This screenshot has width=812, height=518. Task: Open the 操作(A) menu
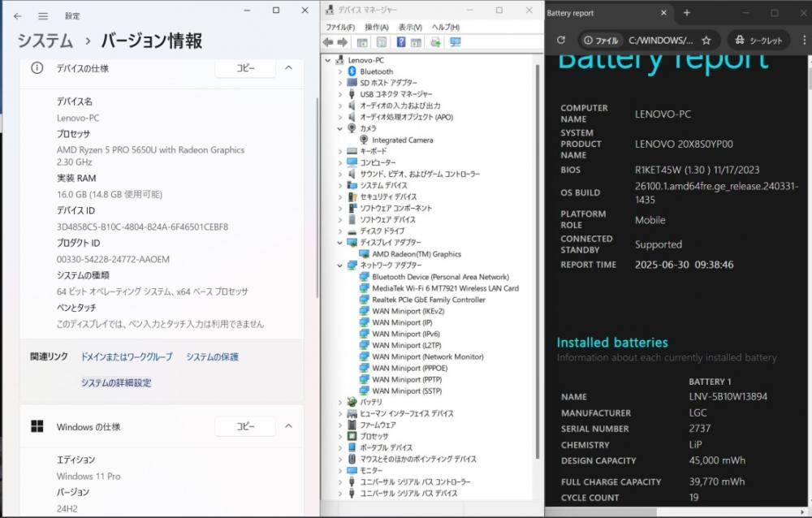[377, 27]
